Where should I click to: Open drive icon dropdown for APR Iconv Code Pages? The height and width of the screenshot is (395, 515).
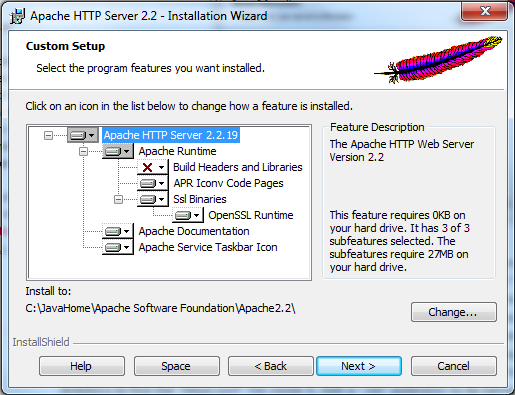pyautogui.click(x=153, y=183)
